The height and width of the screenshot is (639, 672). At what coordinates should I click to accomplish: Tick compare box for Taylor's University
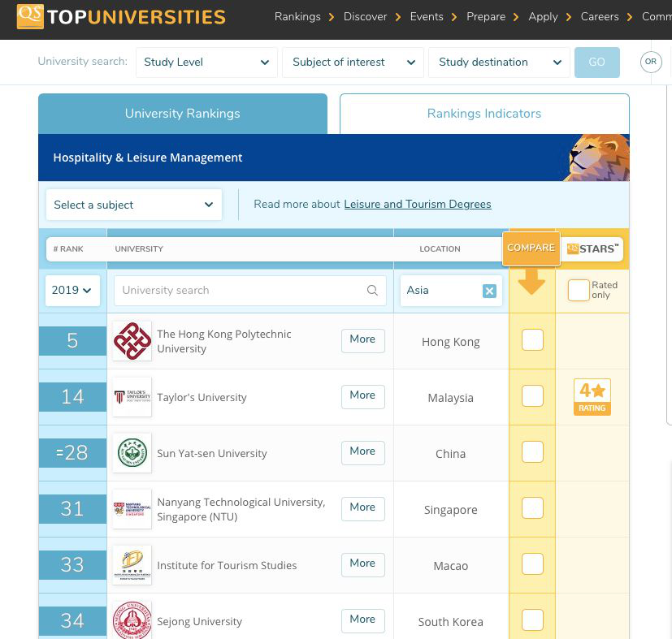[532, 396]
